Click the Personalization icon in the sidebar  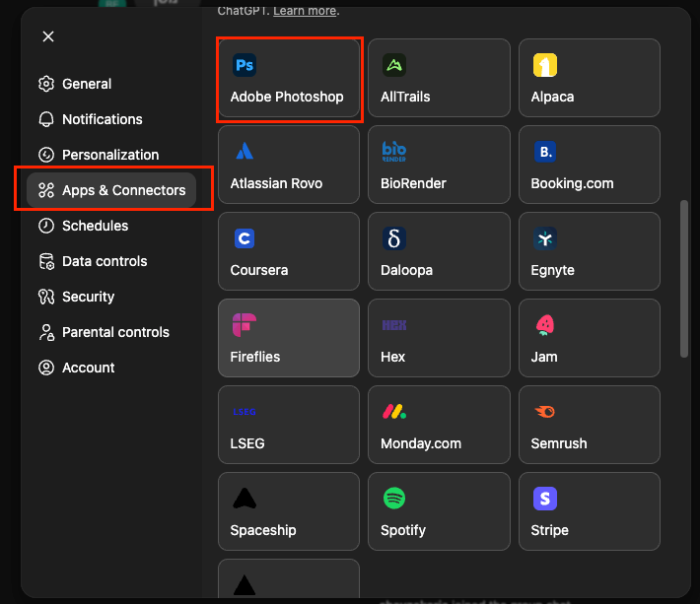46,155
